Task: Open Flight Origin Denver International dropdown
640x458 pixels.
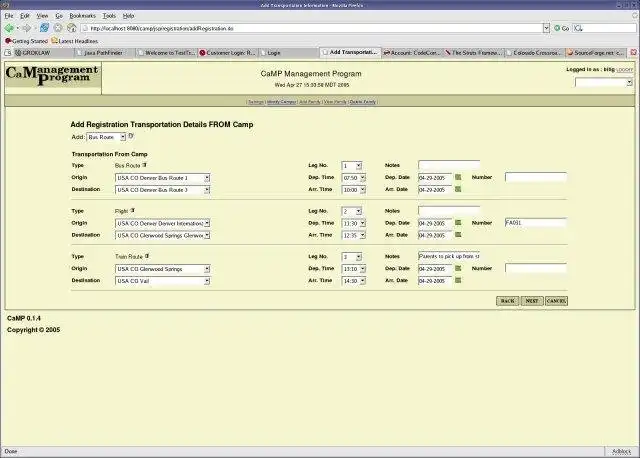Action: tap(162, 223)
